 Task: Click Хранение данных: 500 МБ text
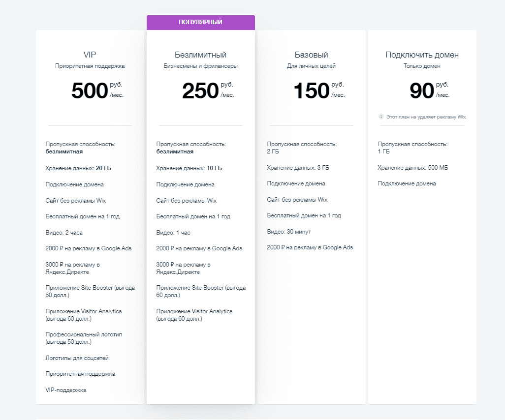click(412, 168)
